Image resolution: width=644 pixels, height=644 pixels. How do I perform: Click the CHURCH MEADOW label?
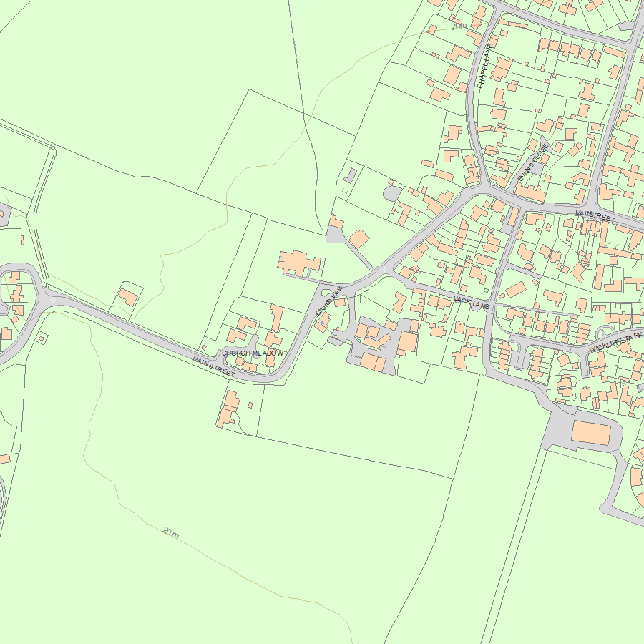253,353
